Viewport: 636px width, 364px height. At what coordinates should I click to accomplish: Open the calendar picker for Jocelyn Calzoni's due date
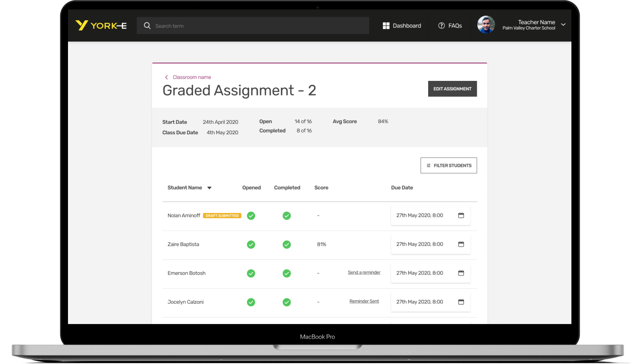tap(461, 302)
